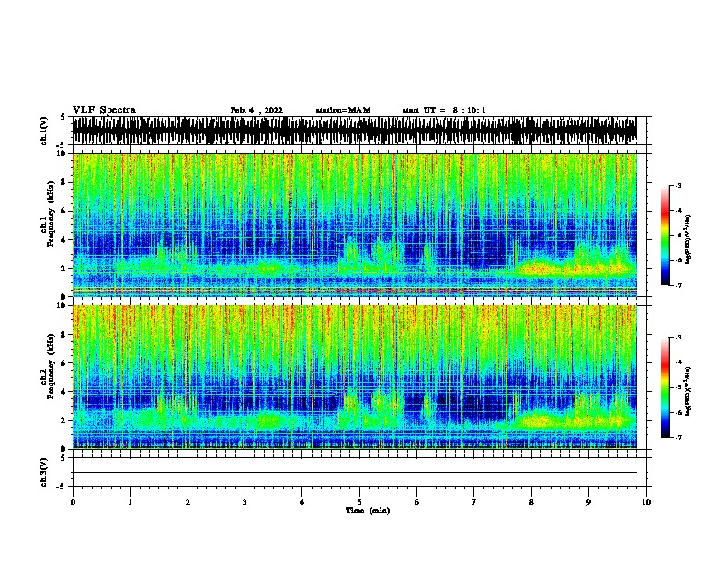Click time axis tick label "1"
The height and width of the screenshot is (563, 728).
[x=130, y=502]
